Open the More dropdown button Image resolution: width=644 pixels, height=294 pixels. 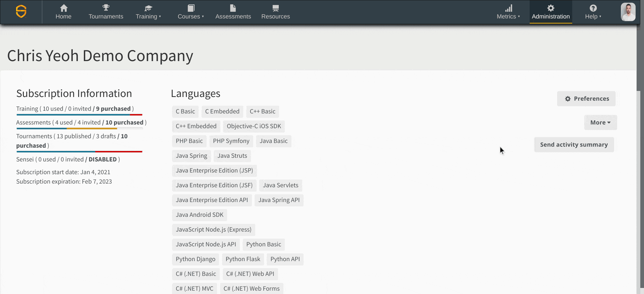tap(600, 122)
